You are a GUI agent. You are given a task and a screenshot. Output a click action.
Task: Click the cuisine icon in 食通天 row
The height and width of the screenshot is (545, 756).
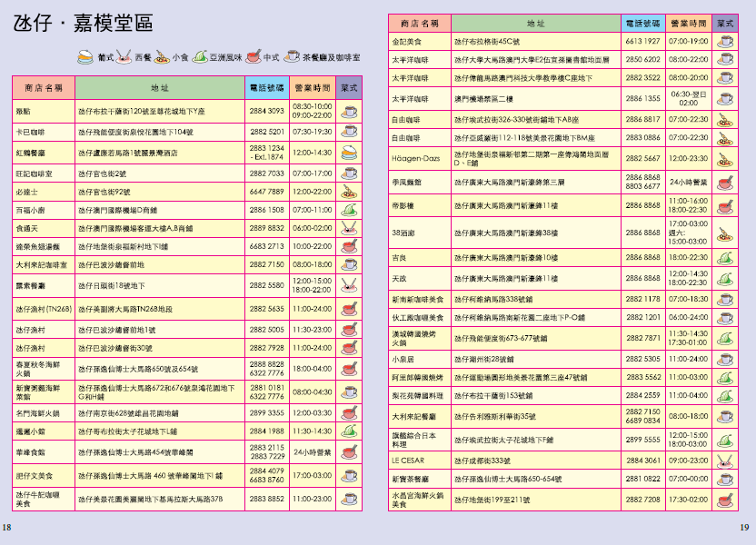[349, 227]
